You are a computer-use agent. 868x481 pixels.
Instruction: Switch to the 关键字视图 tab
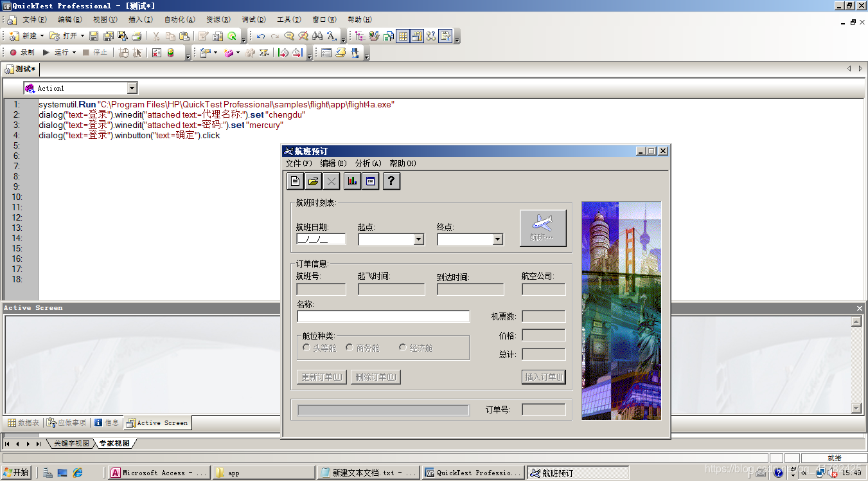click(x=71, y=443)
